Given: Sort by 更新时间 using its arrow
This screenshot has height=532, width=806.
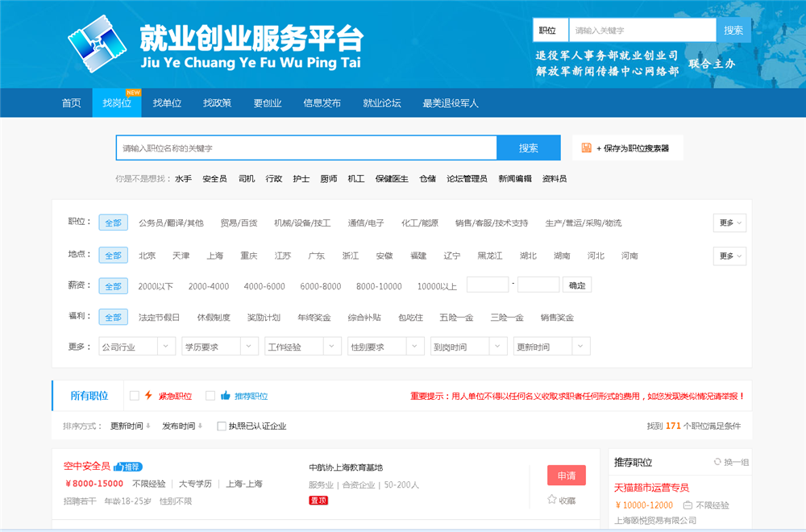Looking at the screenshot, I should coord(148,426).
